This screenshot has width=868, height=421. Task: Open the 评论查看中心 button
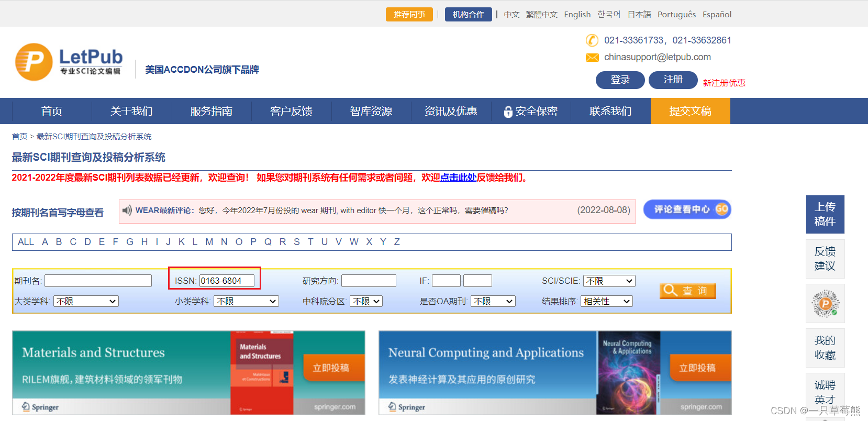tap(687, 209)
